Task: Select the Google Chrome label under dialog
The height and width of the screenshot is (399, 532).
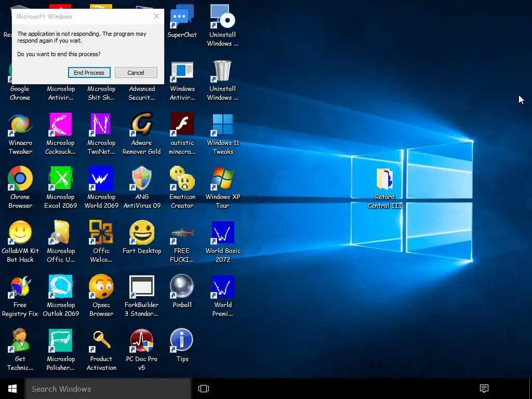Action: pos(20,93)
